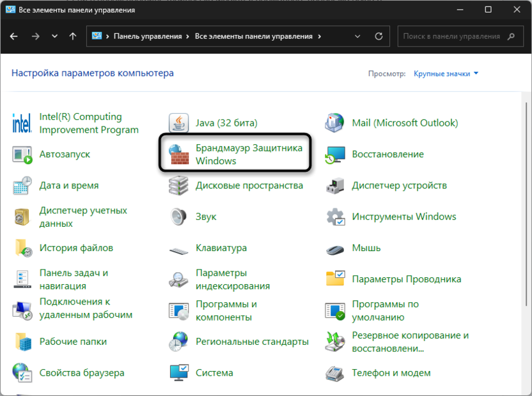This screenshot has height=396, width=532.
Task: Open the Параметры Проводника link
Action: click(406, 279)
